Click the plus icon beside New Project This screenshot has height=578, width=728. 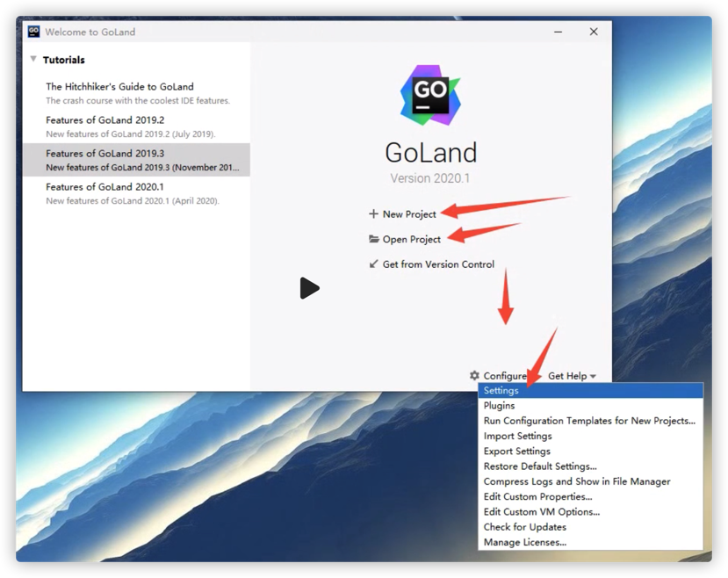(x=373, y=214)
